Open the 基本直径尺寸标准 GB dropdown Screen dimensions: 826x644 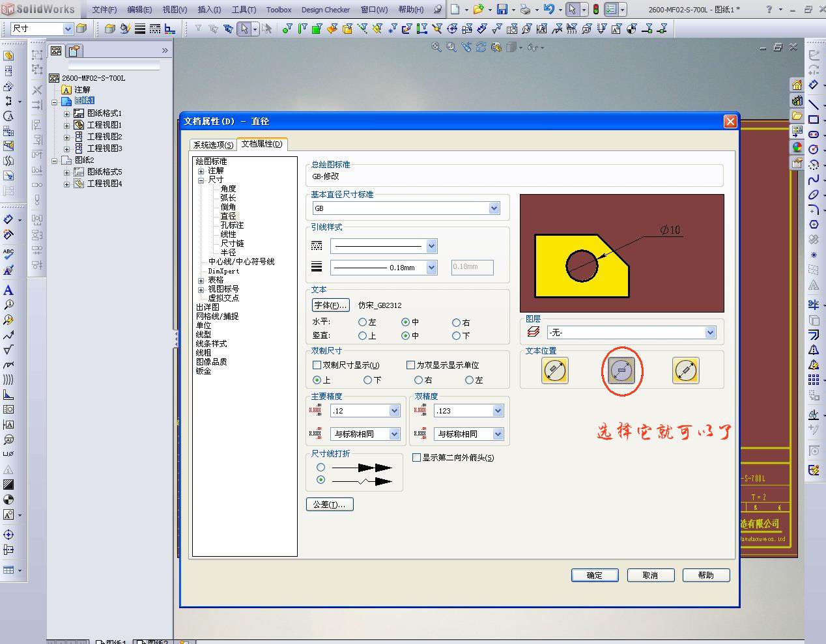click(494, 208)
